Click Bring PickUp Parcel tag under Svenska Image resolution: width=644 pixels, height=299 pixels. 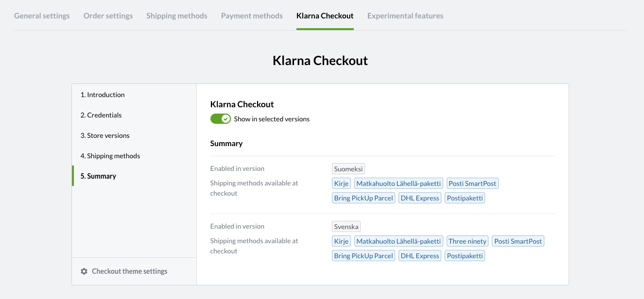tap(364, 256)
